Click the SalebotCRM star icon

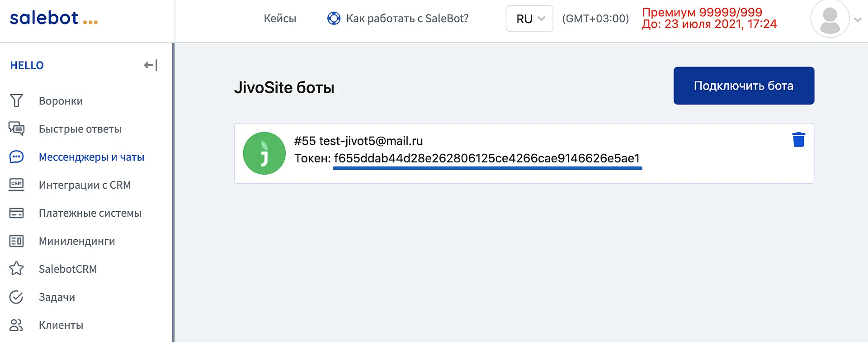[x=16, y=269]
